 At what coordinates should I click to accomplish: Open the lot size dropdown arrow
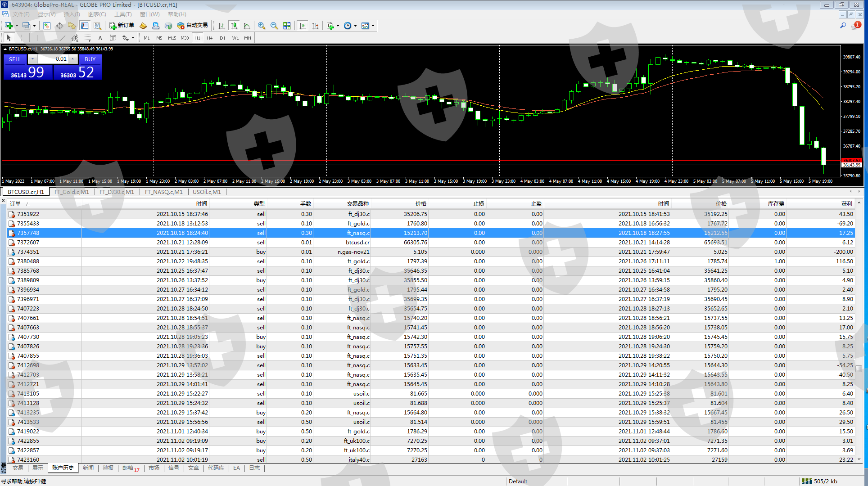pos(33,59)
